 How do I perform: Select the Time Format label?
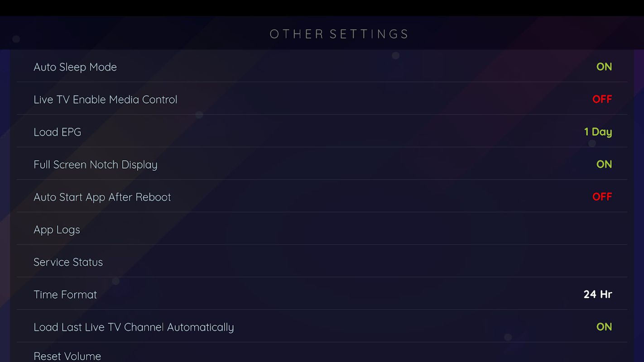point(65,295)
